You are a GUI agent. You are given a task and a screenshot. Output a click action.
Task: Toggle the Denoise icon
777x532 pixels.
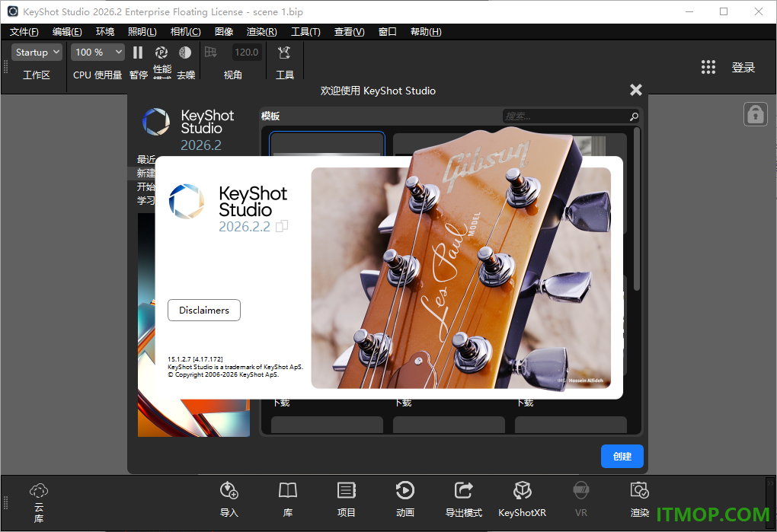pyautogui.click(x=185, y=53)
